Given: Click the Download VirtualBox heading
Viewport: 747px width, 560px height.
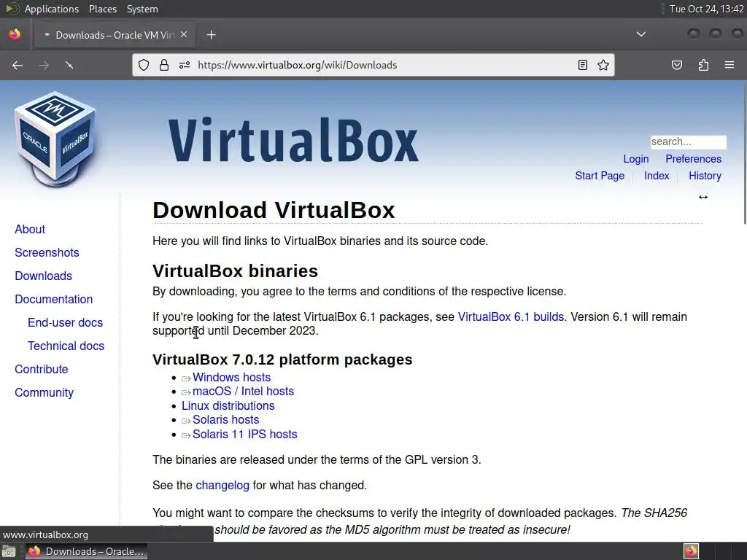Looking at the screenshot, I should click(274, 211).
